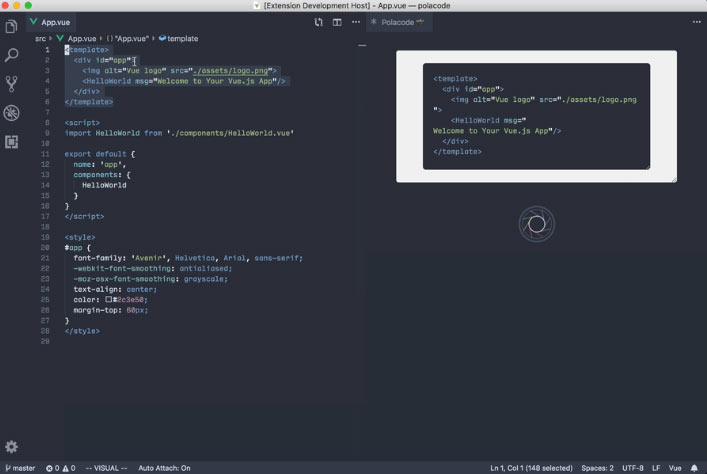This screenshot has height=474, width=707.
Task: Open editor group more actions ellipsis
Action: (355, 21)
